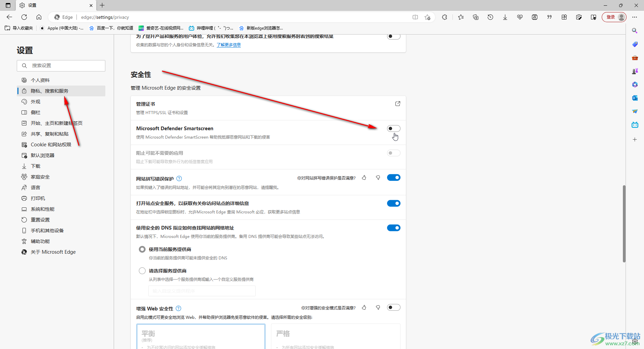Go back to previous page
The width and height of the screenshot is (644, 349).
click(9, 17)
